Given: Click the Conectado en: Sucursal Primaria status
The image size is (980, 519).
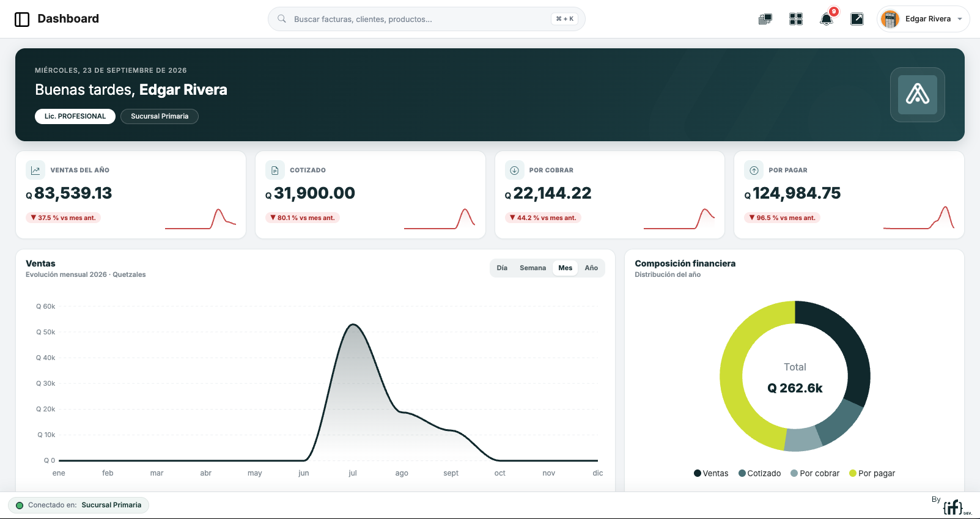Looking at the screenshot, I should tap(78, 506).
